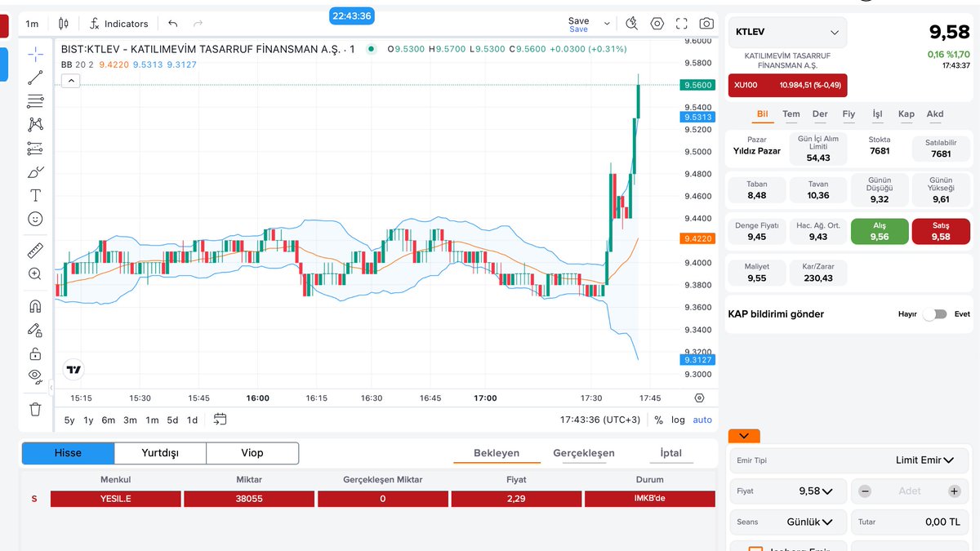980x551 pixels.
Task: Open the chart time axis settings gear icon
Action: point(699,398)
